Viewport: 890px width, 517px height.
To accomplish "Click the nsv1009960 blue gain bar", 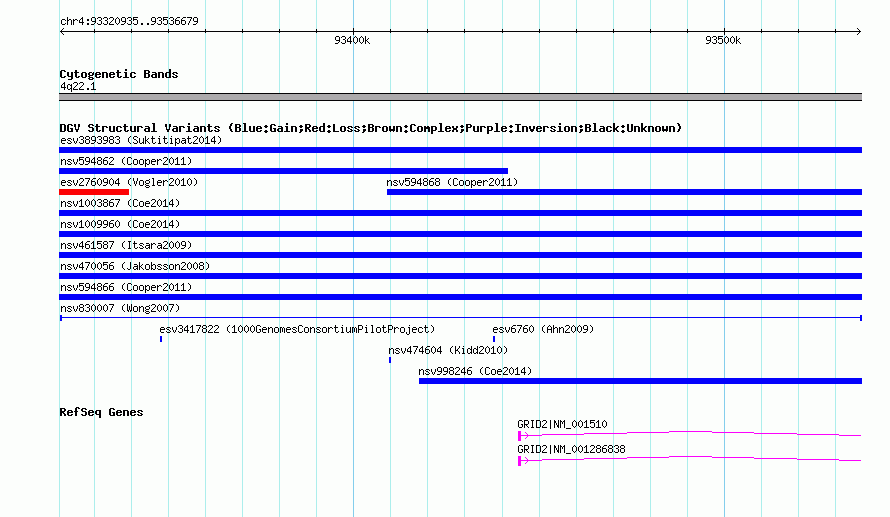I will pyautogui.click(x=460, y=234).
